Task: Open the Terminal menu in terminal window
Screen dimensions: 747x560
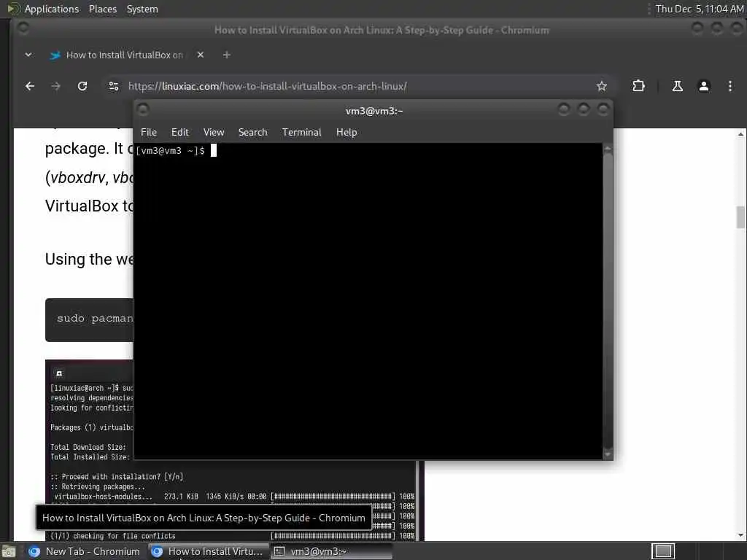Action: click(x=301, y=133)
